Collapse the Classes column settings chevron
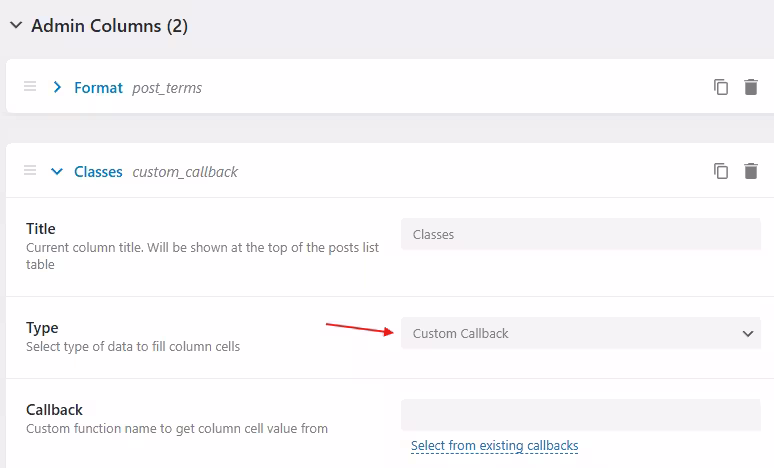This screenshot has height=468, width=774. [x=57, y=171]
